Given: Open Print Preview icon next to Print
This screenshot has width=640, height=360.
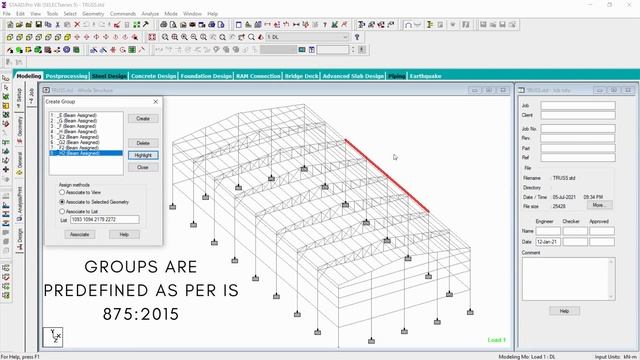Looking at the screenshot, I should coord(173,24).
